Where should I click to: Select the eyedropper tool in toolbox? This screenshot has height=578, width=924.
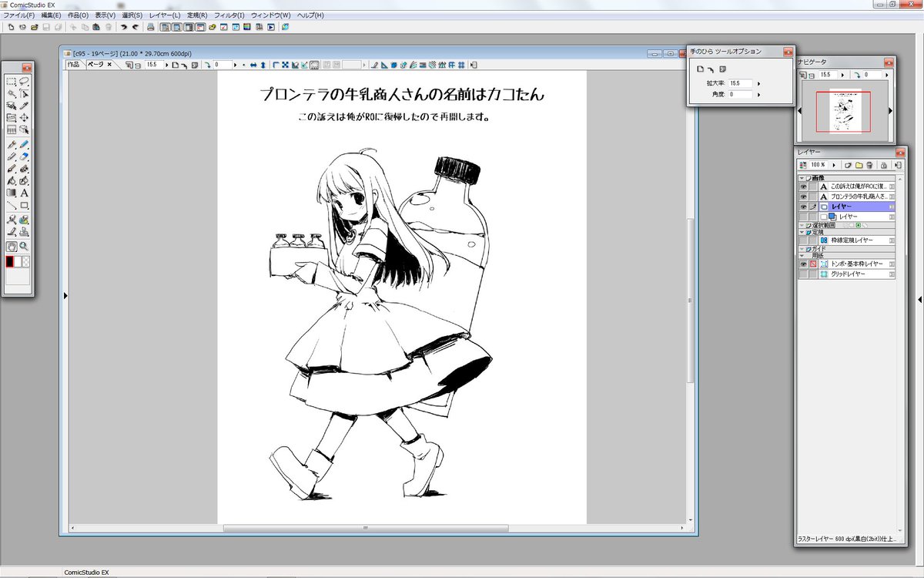point(24,106)
